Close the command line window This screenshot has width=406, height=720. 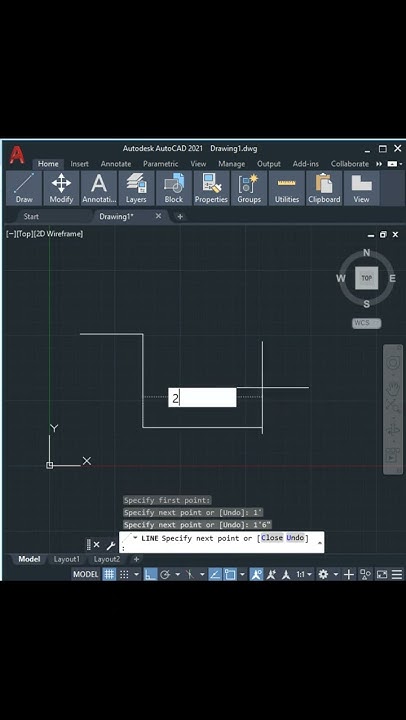pyautogui.click(x=96, y=545)
